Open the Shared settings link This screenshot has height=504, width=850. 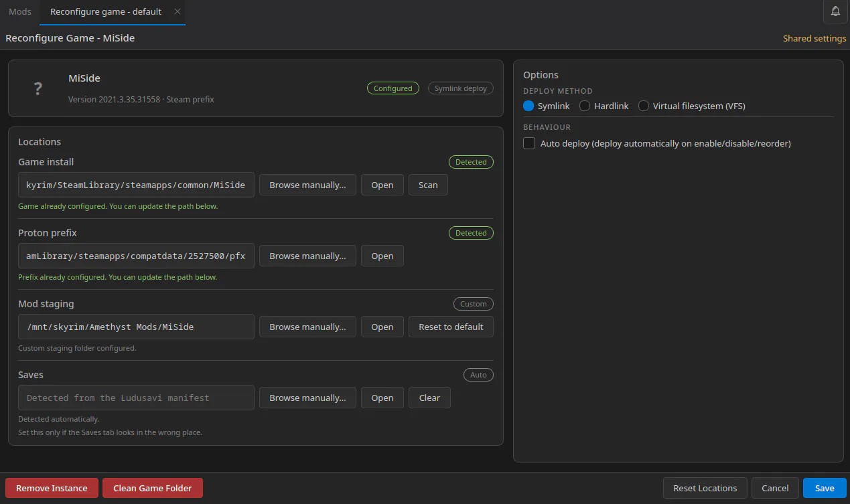pos(814,38)
